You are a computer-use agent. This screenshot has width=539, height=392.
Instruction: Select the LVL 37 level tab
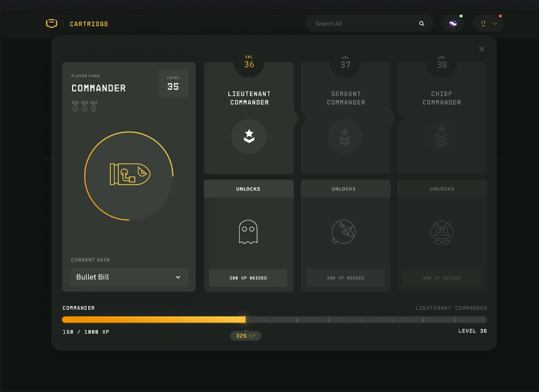point(345,63)
